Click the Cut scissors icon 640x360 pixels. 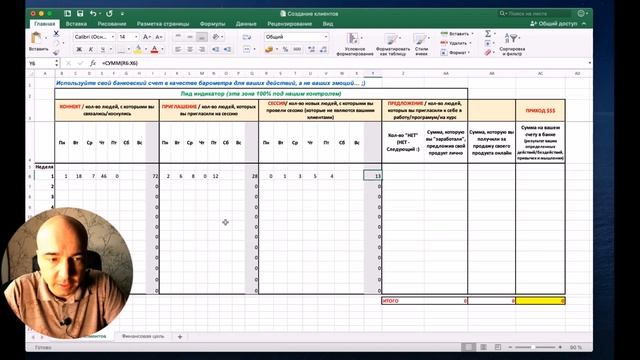[56, 33]
